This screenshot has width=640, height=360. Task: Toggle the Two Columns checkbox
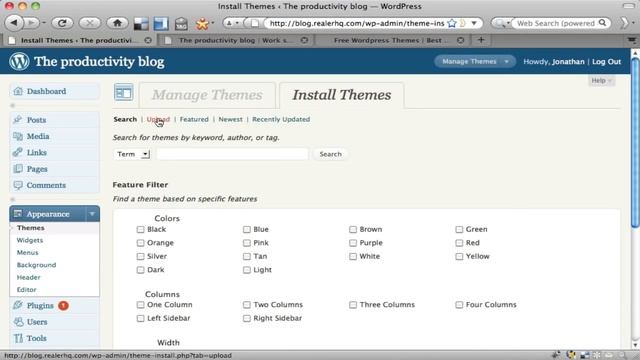pos(247,305)
